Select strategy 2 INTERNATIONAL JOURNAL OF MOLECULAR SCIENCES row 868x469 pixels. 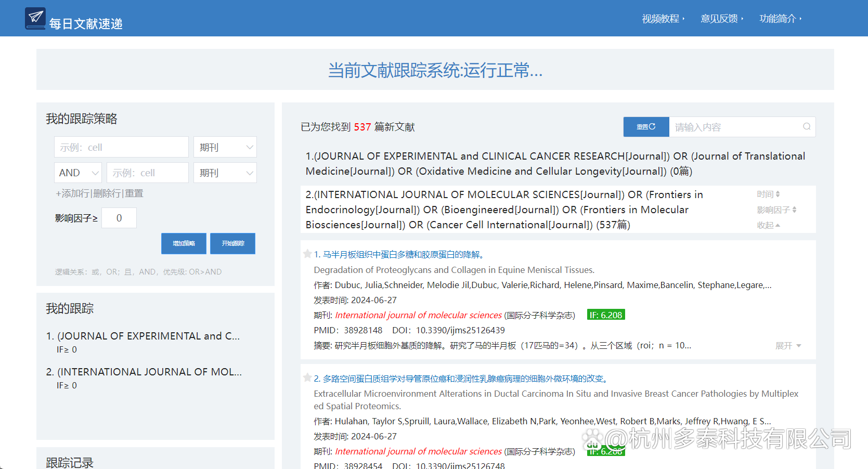click(x=558, y=210)
